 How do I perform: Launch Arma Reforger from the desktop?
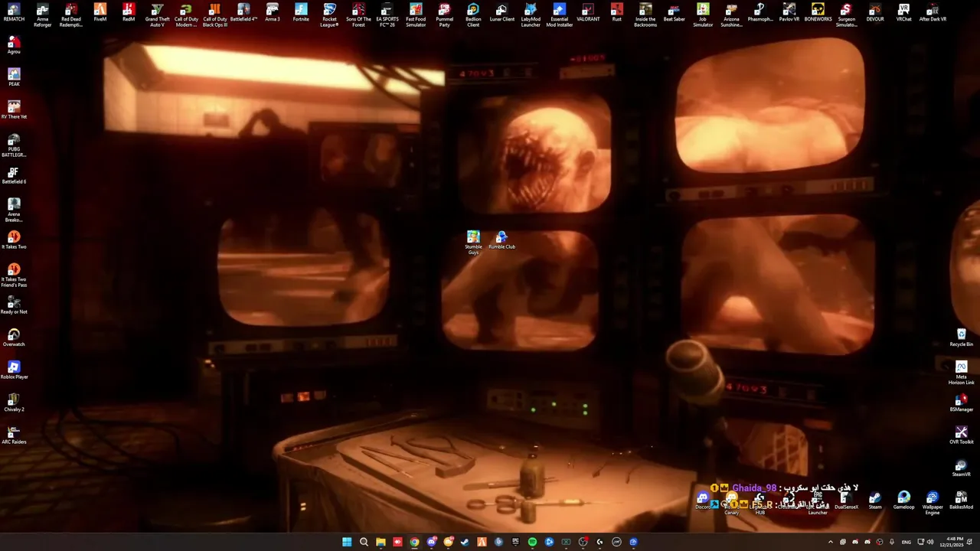pyautogui.click(x=43, y=15)
